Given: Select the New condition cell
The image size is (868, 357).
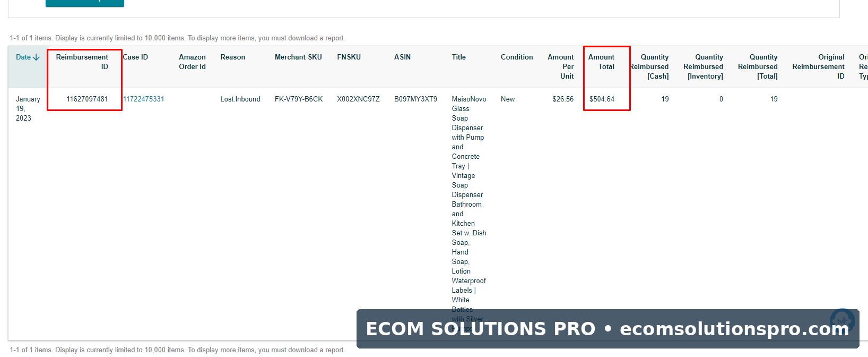Looking at the screenshot, I should click(508, 99).
